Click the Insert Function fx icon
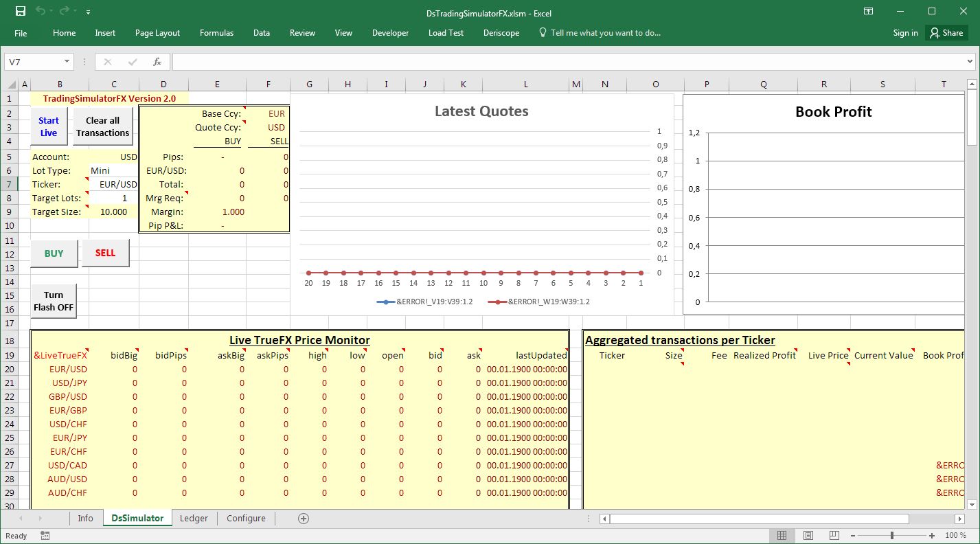Screen dimensions: 980x544 157,62
